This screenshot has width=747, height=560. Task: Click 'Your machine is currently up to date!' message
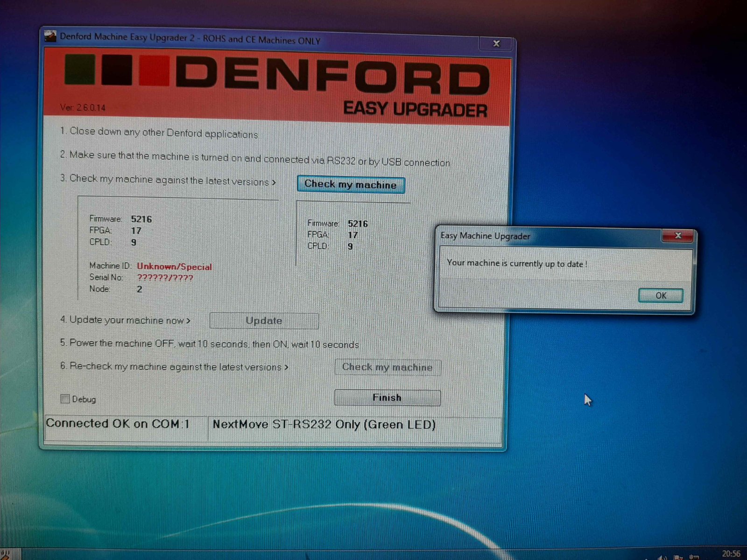[517, 263]
